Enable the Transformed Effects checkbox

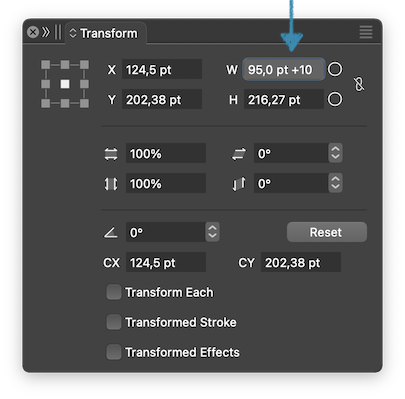pyautogui.click(x=114, y=352)
